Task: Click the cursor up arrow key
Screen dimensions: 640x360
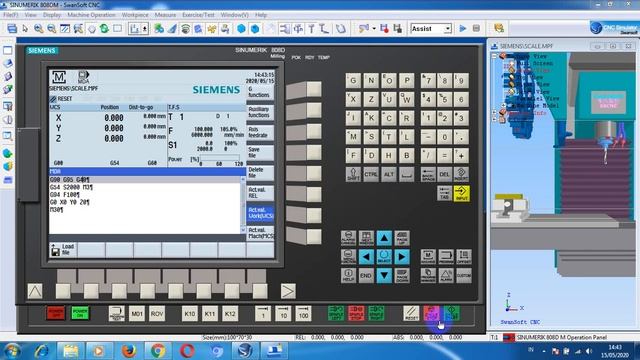Action: pyautogui.click(x=384, y=238)
